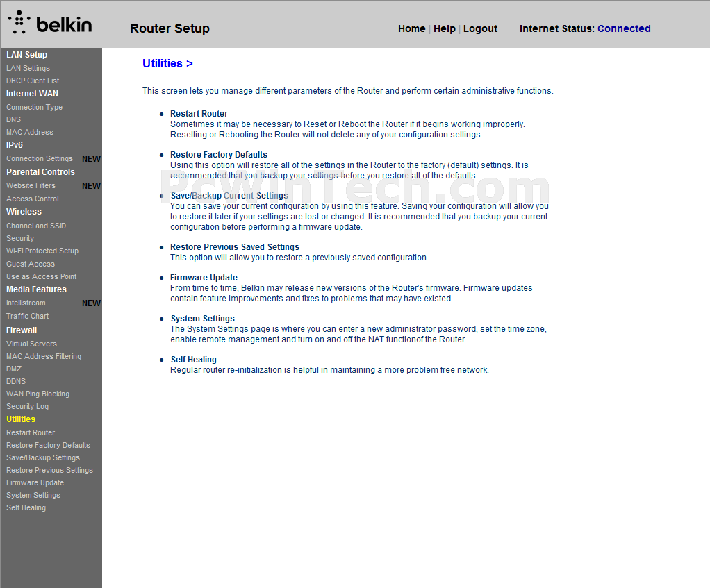The image size is (710, 588).
Task: Click Internet WAN sidebar heading
Action: click(x=32, y=94)
